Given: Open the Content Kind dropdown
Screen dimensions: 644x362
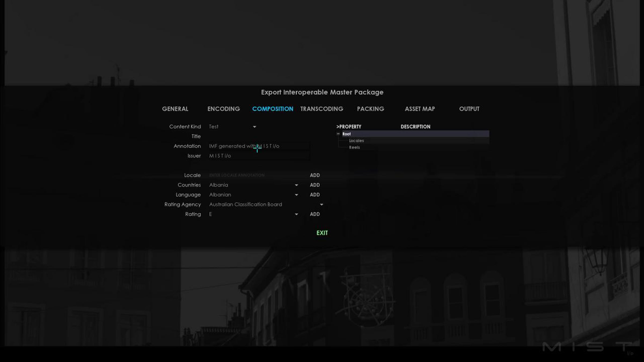Looking at the screenshot, I should tap(254, 127).
